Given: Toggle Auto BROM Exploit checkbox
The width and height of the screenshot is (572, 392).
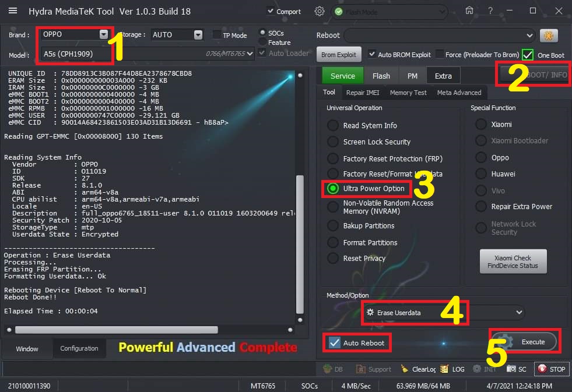Looking at the screenshot, I should click(372, 54).
